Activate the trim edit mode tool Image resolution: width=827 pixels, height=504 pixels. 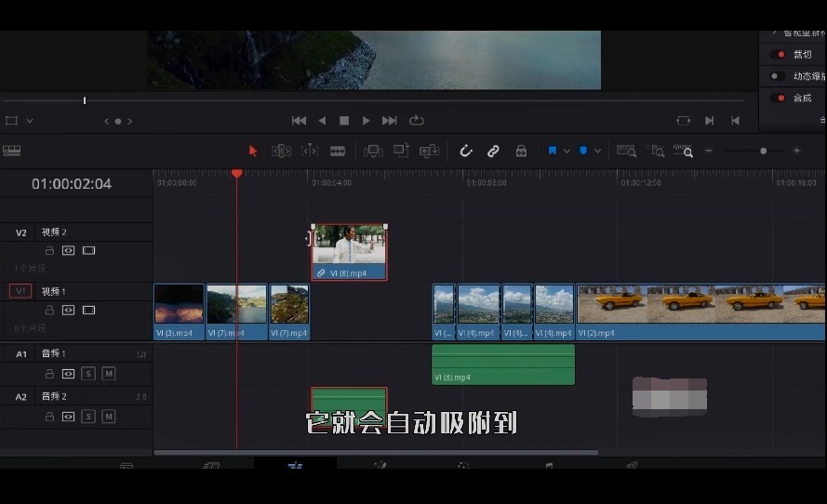(x=281, y=152)
